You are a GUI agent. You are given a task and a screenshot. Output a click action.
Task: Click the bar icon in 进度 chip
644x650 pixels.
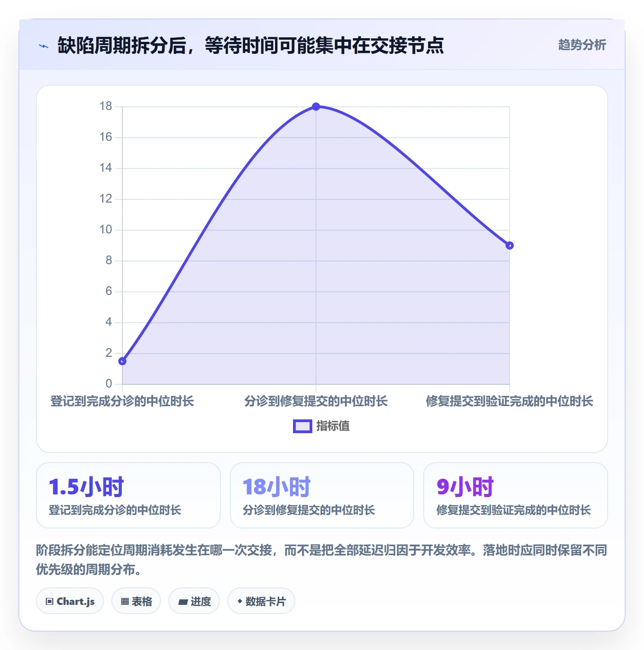(183, 602)
